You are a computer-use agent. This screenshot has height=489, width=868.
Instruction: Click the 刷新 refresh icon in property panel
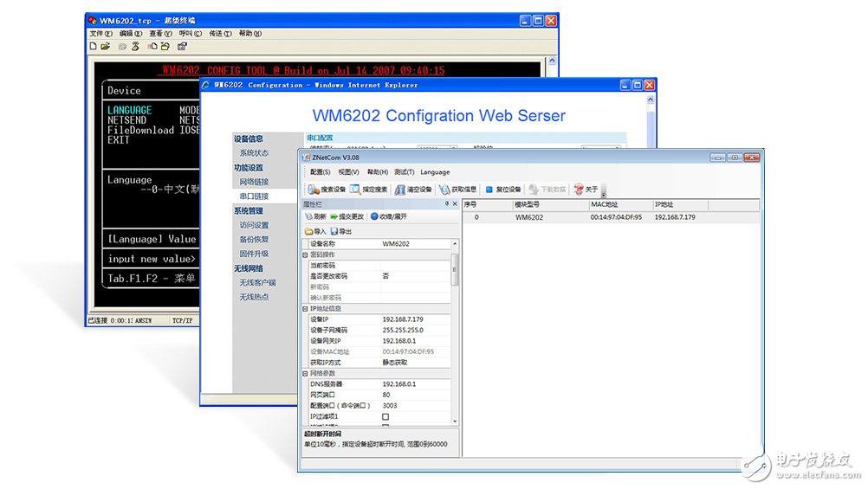click(308, 216)
